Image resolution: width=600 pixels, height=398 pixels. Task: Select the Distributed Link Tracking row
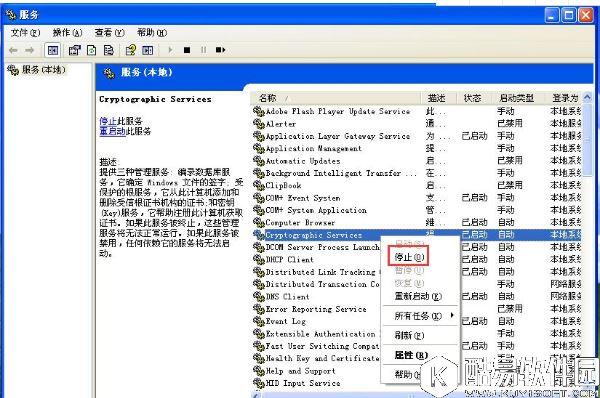coord(416,272)
